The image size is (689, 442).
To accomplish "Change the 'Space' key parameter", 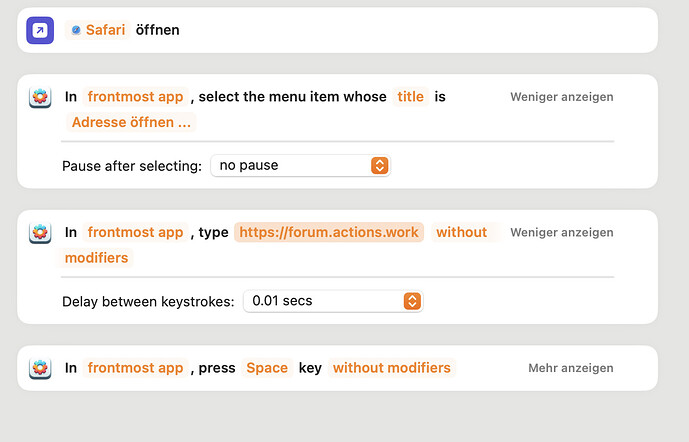I will [x=267, y=368].
